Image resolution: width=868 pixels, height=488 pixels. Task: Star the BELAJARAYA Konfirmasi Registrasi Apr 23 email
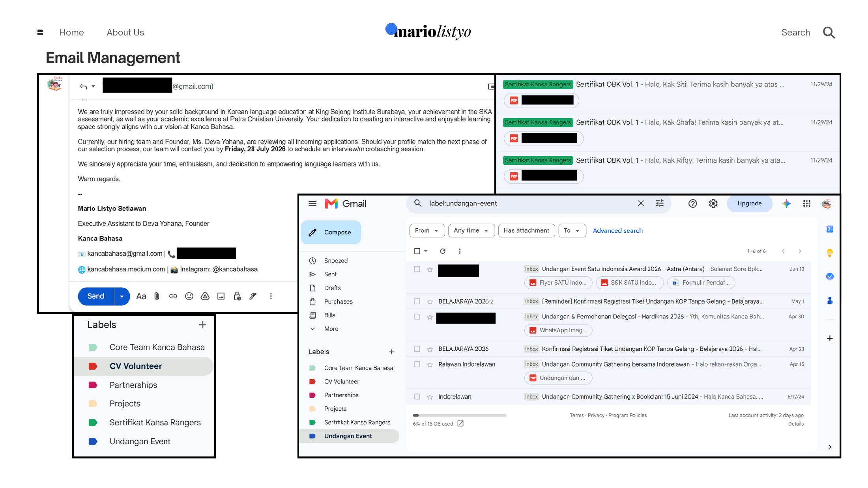430,349
